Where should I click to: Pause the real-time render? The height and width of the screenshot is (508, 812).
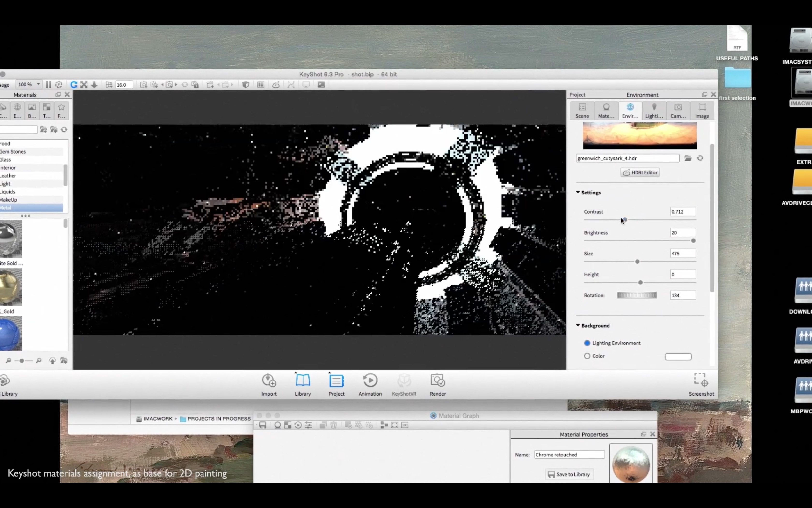48,85
